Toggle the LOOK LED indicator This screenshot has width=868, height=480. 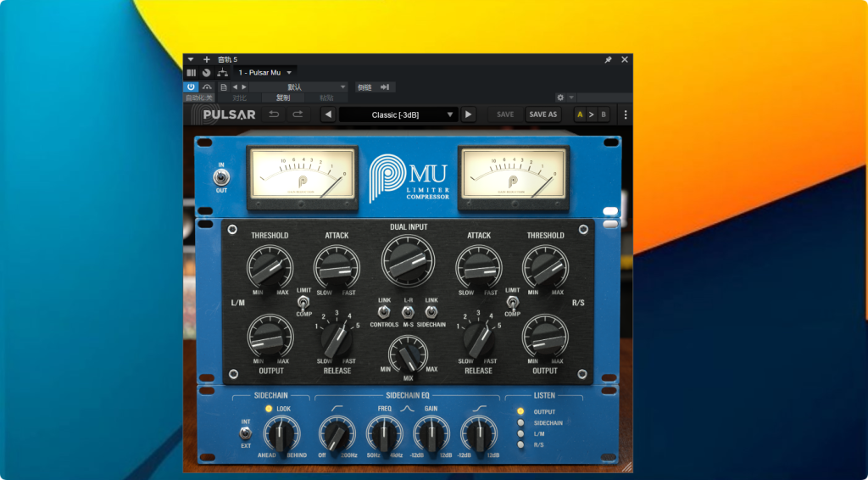[x=269, y=409]
